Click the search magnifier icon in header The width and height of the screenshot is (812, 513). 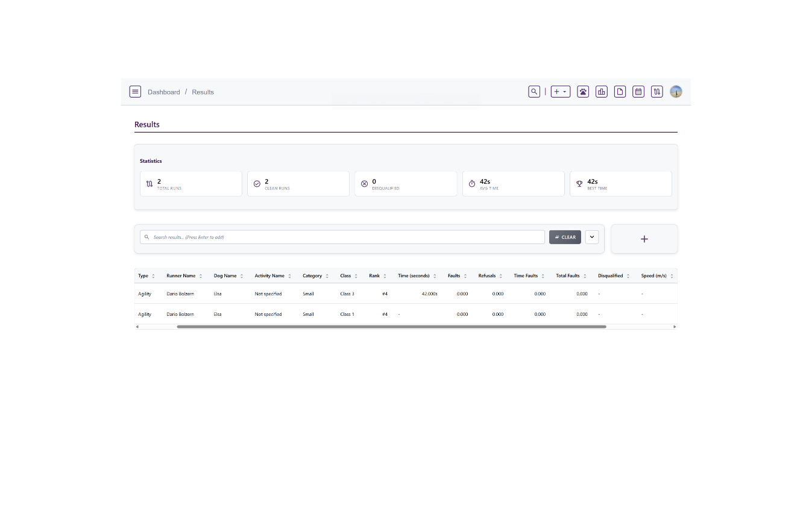click(534, 92)
